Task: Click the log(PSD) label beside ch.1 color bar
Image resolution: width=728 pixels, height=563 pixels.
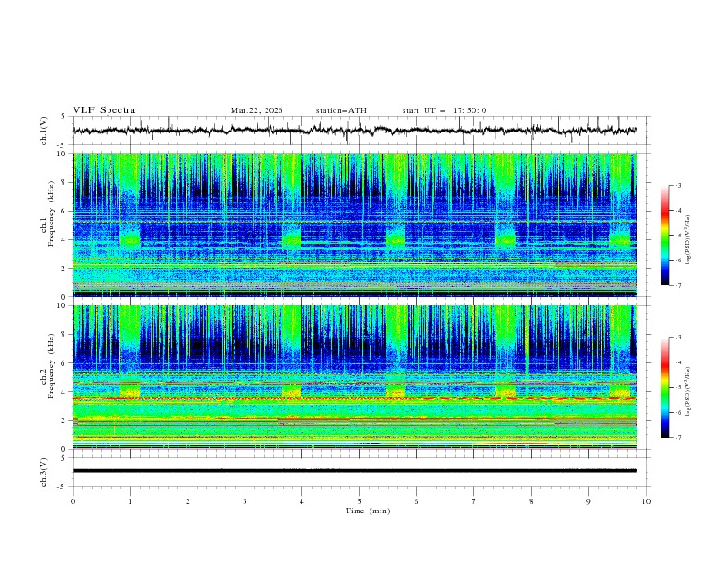Action: coord(688,240)
